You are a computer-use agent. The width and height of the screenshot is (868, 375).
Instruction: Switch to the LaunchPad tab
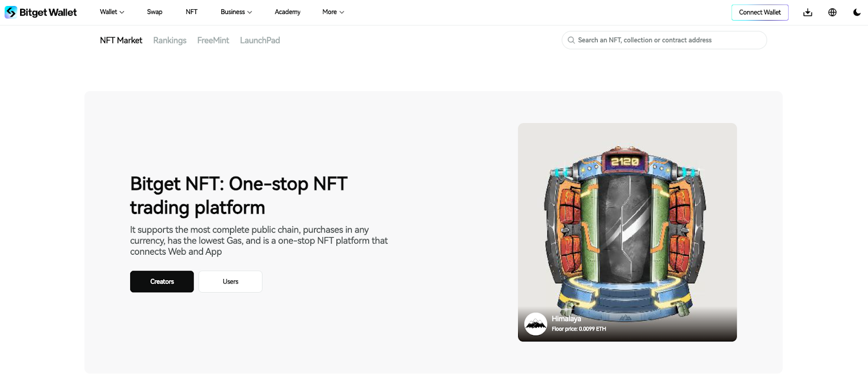click(260, 40)
